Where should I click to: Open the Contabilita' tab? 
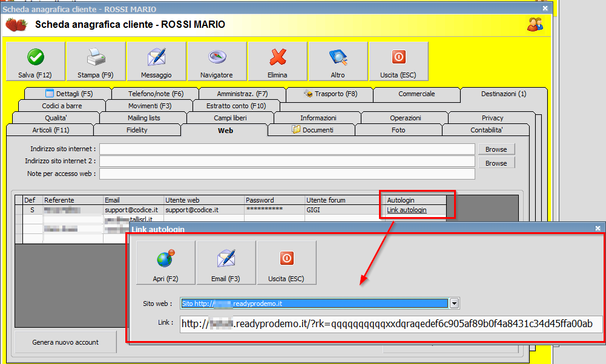486,130
